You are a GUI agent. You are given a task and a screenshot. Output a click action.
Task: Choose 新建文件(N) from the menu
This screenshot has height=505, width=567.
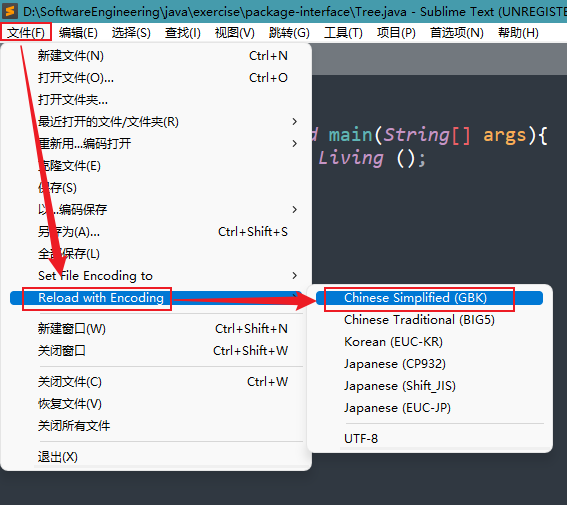(x=156, y=56)
